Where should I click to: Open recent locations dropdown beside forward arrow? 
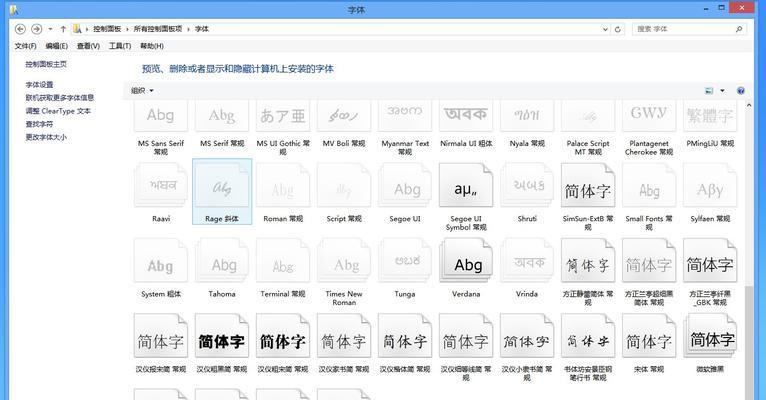[50, 29]
